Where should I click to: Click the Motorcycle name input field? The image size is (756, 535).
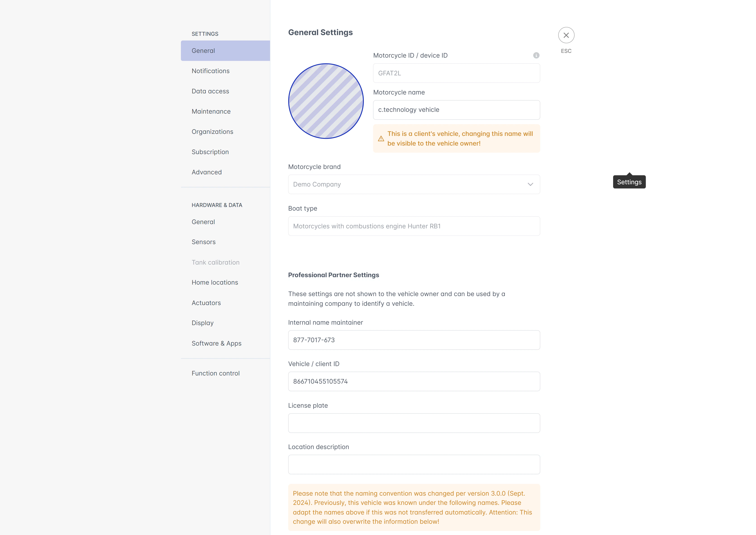456,110
